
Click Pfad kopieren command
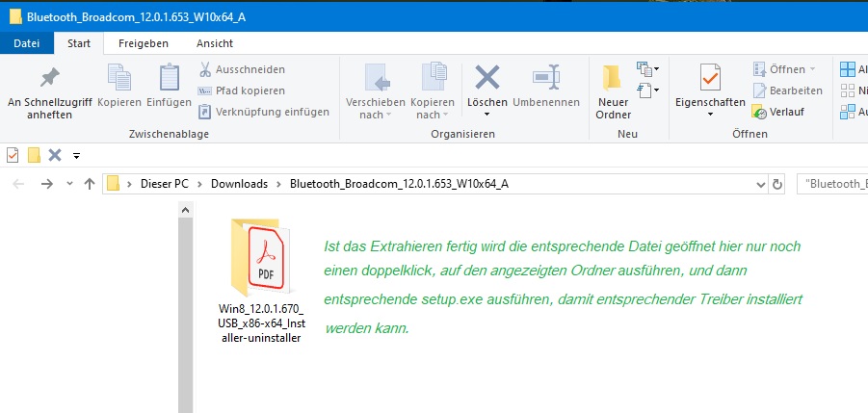pos(242,90)
